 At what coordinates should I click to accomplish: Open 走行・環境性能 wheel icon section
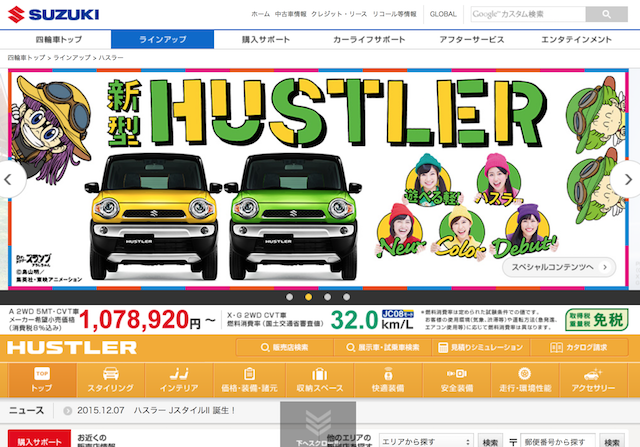point(525,380)
